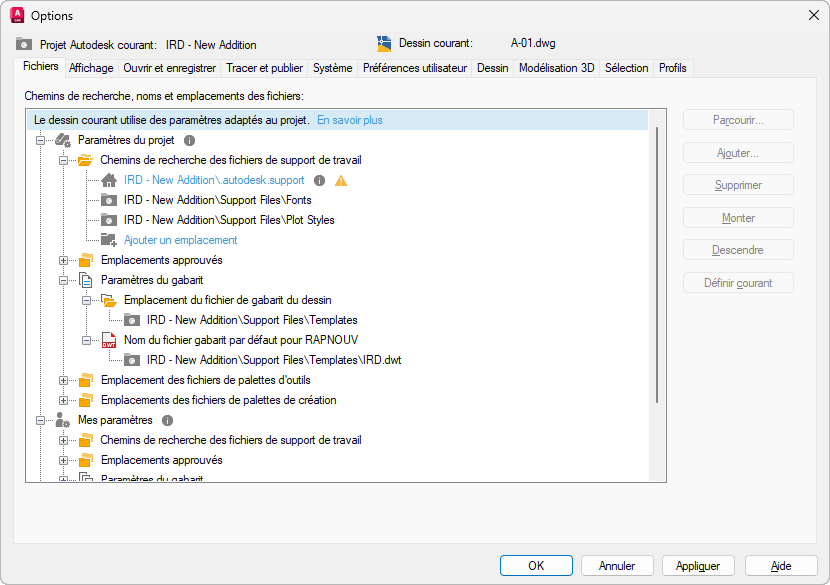This screenshot has width=830, height=585.
Task: Expand Emplacement des fichiers de palettes d'outils
Action: coord(64,380)
